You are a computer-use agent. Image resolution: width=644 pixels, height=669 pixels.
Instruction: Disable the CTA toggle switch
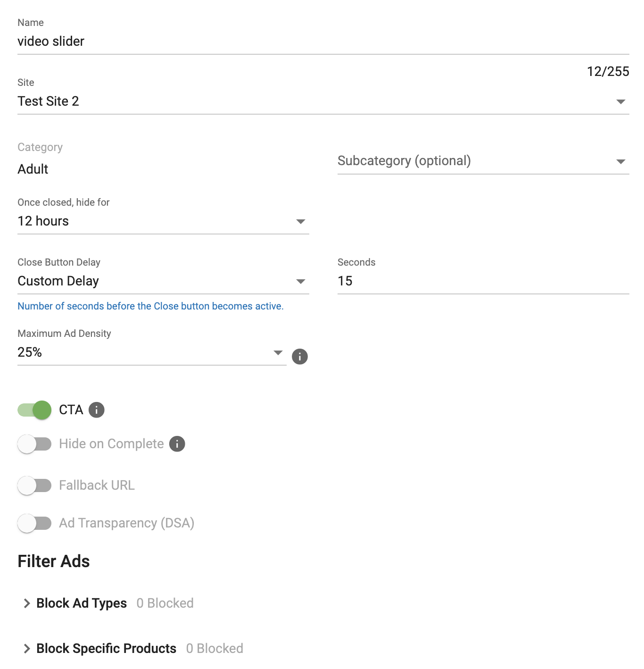coord(34,410)
